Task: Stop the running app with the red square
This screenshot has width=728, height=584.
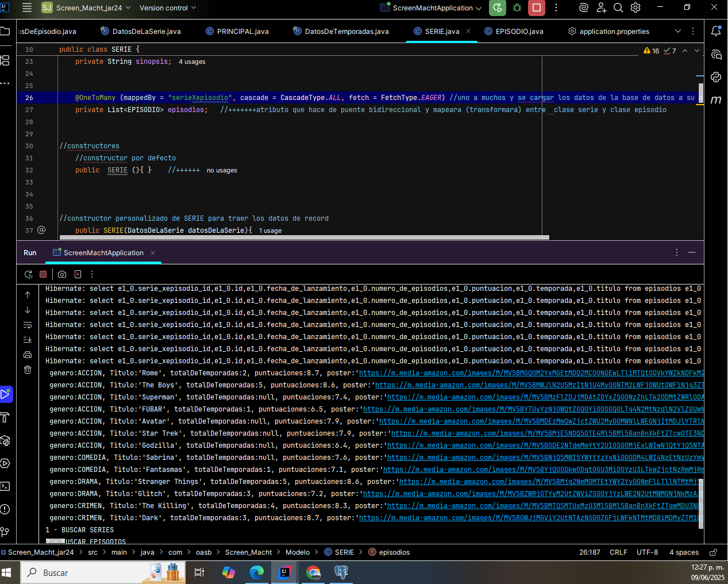Action: 537,7
